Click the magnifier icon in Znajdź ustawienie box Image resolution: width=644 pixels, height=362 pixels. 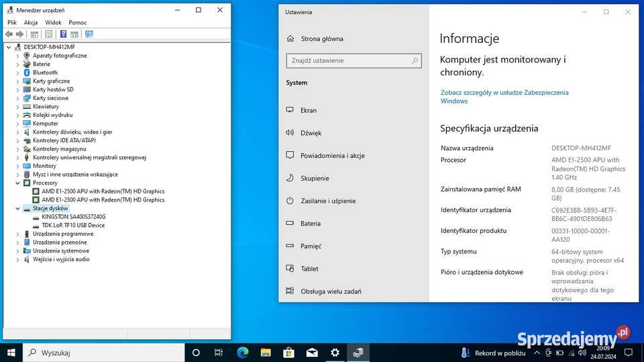tap(415, 60)
